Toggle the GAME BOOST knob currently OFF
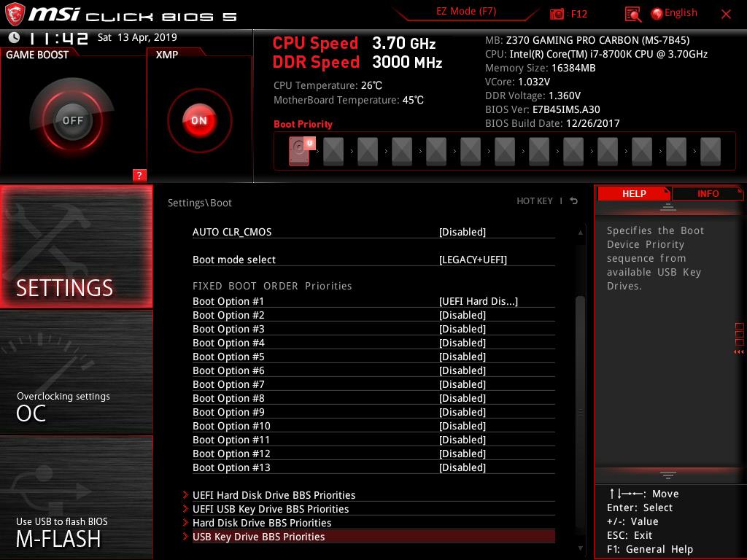Screen dimensions: 747x560 (72, 120)
